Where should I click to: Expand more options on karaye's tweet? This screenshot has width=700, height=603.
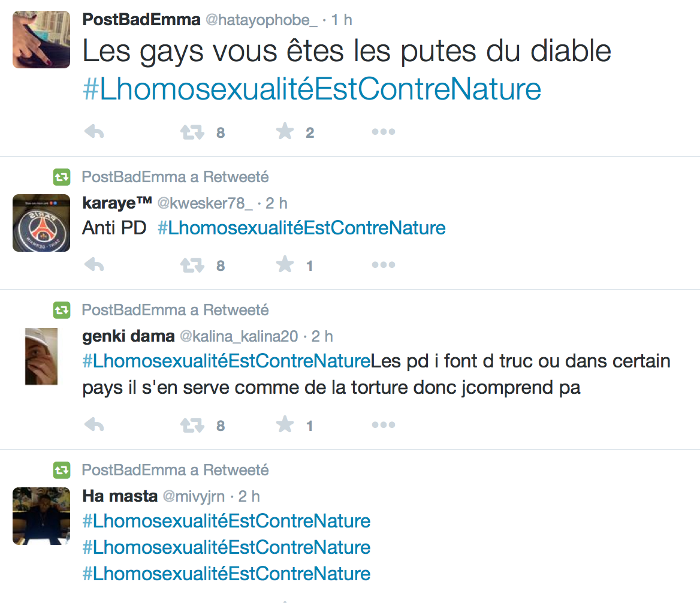click(383, 265)
